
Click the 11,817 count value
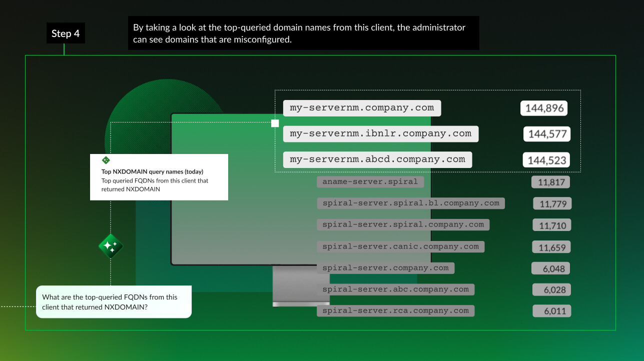(551, 182)
